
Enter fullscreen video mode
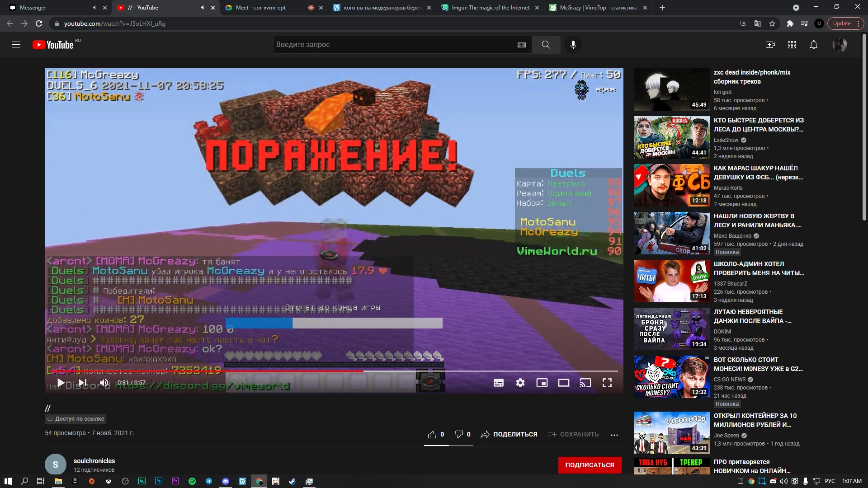[x=607, y=383]
